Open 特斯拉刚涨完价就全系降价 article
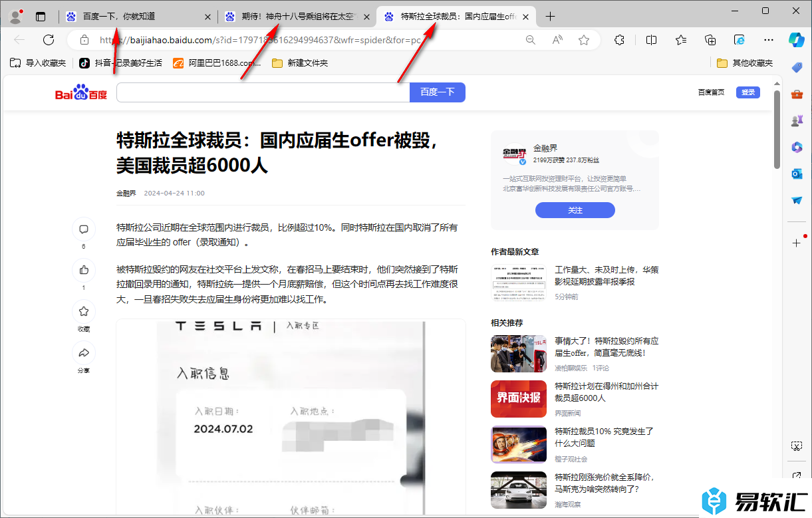This screenshot has width=812, height=518. (x=605, y=483)
